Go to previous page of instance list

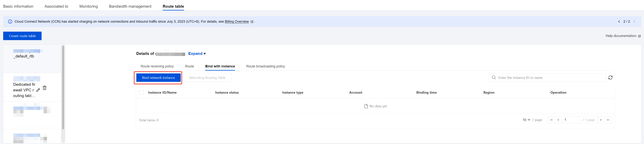tap(558, 120)
